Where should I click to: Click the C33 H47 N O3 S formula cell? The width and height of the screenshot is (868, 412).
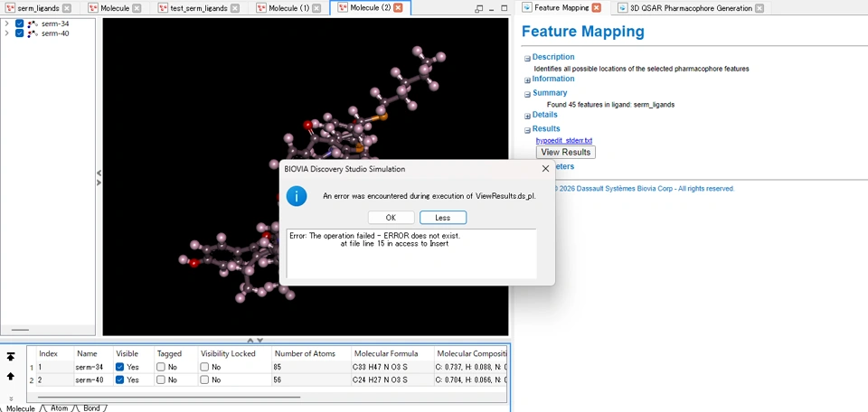point(392,367)
